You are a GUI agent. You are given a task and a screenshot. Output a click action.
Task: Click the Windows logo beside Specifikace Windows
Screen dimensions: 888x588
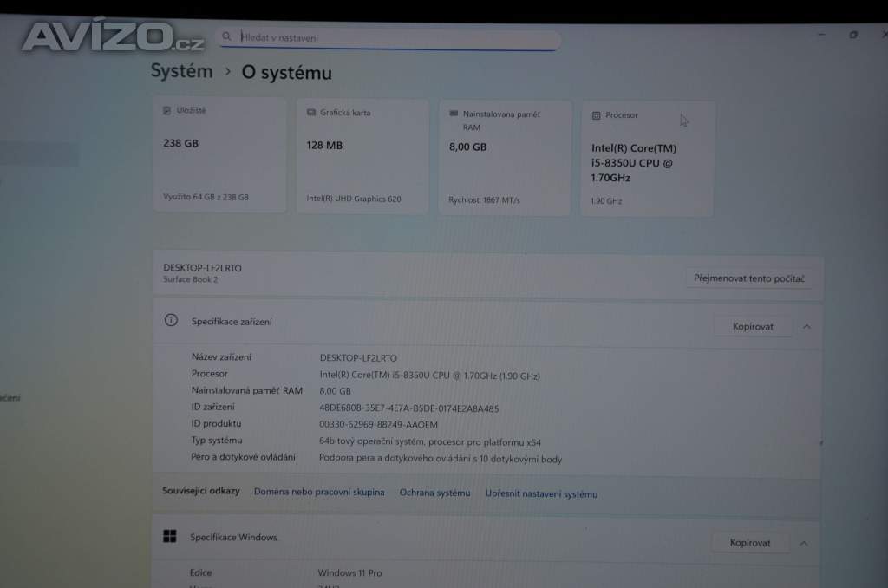click(x=171, y=537)
